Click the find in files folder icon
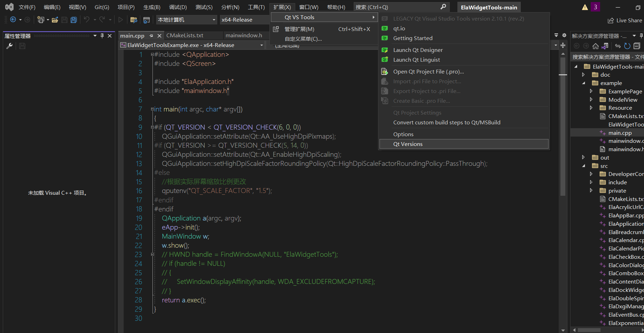 [x=133, y=20]
